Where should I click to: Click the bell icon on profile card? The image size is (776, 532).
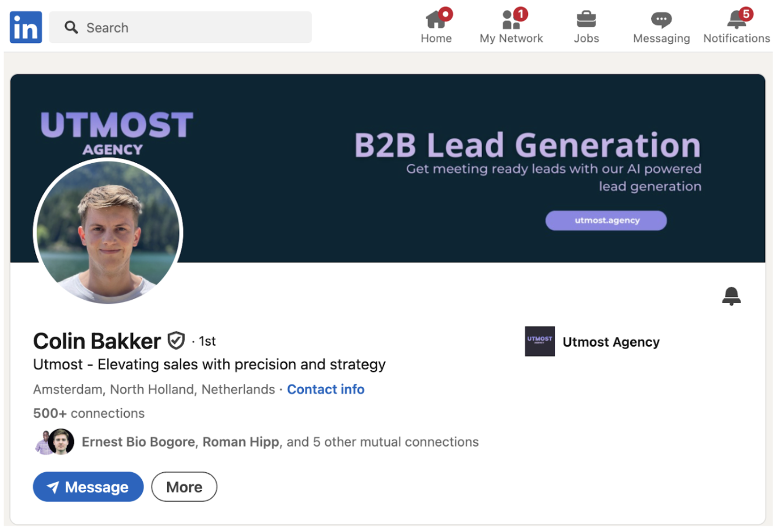(731, 296)
